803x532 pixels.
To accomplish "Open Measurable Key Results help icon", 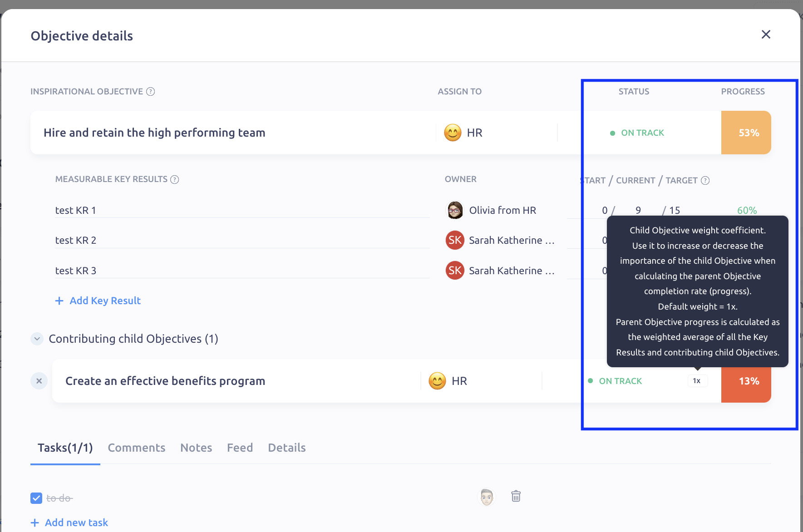I will [175, 180].
